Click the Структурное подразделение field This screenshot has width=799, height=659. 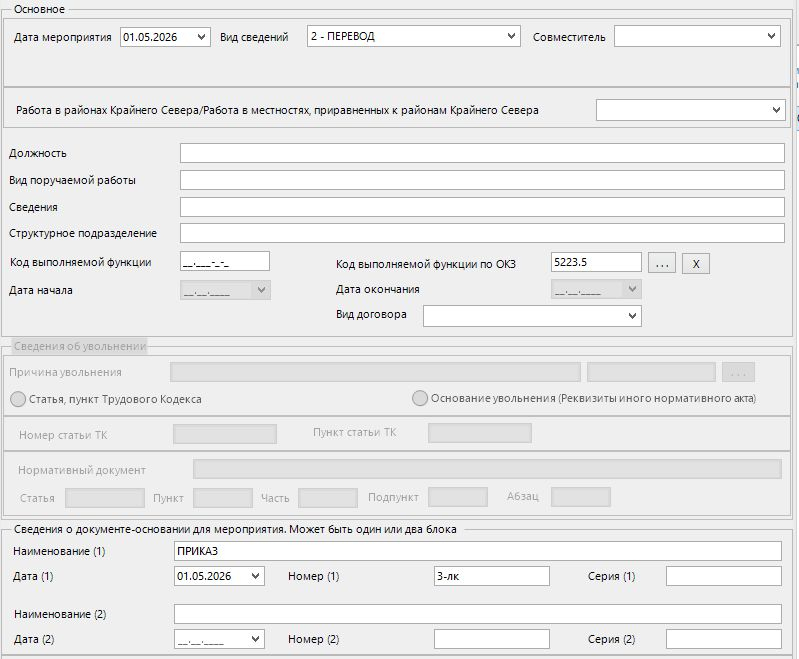click(x=482, y=233)
